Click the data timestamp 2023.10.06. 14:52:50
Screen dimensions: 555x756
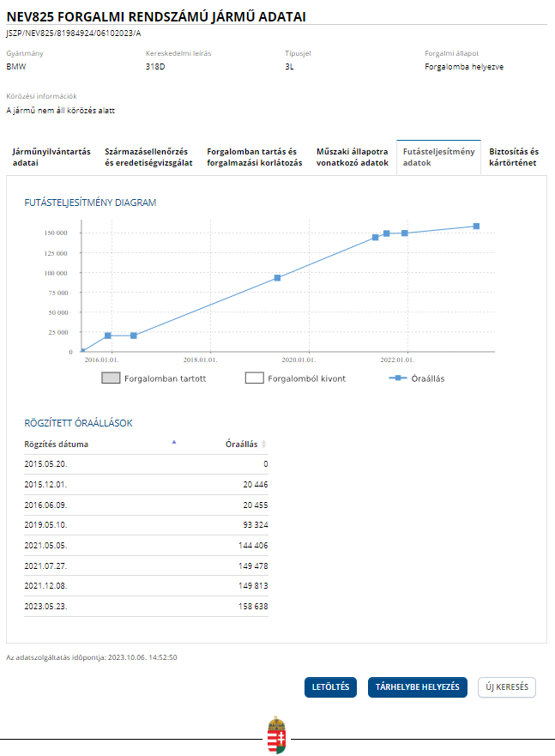tap(142, 657)
